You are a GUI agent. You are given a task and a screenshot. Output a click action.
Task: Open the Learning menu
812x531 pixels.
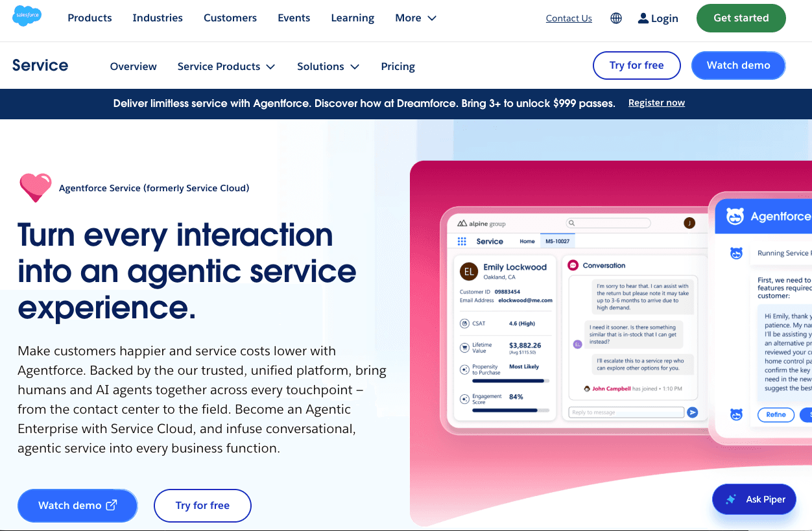[x=353, y=18]
